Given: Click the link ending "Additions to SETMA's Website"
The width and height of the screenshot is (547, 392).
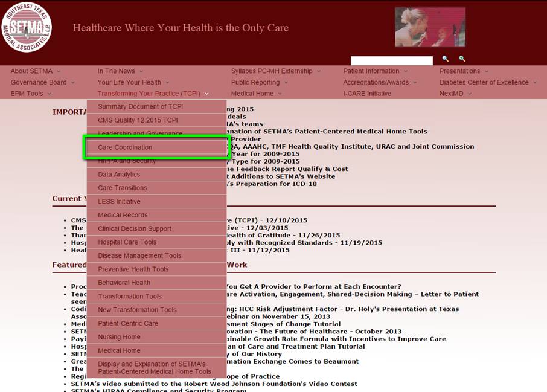Looking at the screenshot, I should [x=281, y=176].
